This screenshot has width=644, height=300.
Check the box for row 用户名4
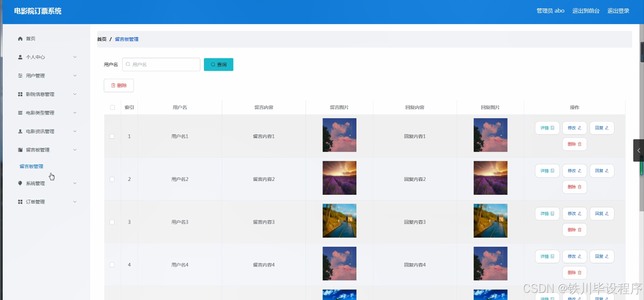pyautogui.click(x=112, y=265)
